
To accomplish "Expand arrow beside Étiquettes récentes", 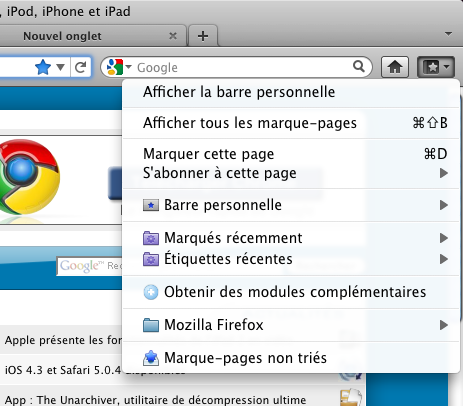I will [x=443, y=259].
